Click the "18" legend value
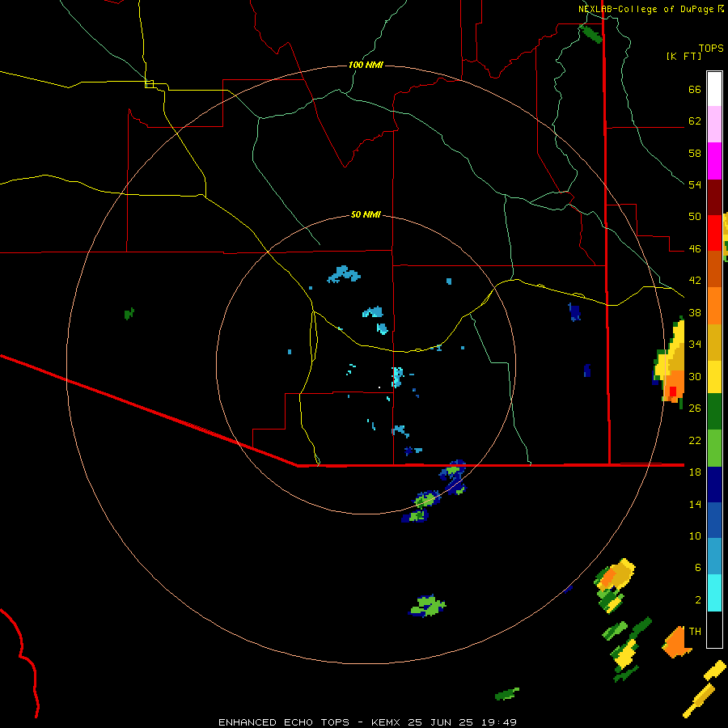The image size is (728, 728). pos(695,472)
